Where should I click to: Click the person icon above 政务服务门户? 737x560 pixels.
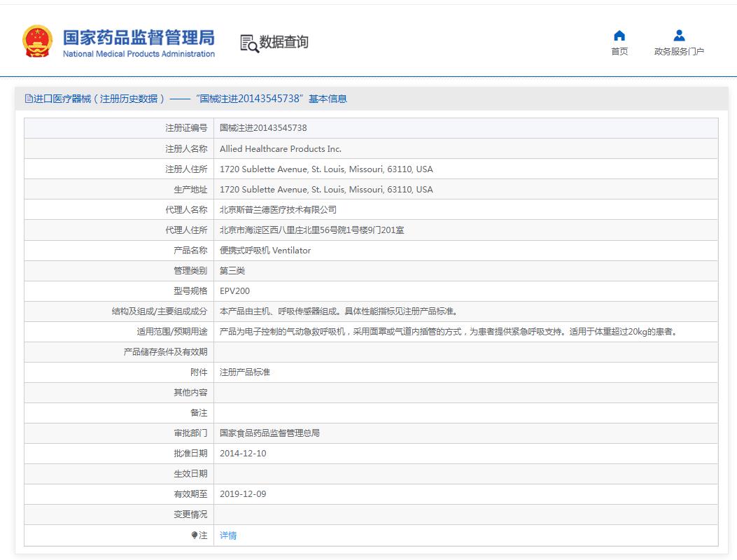[x=678, y=34]
